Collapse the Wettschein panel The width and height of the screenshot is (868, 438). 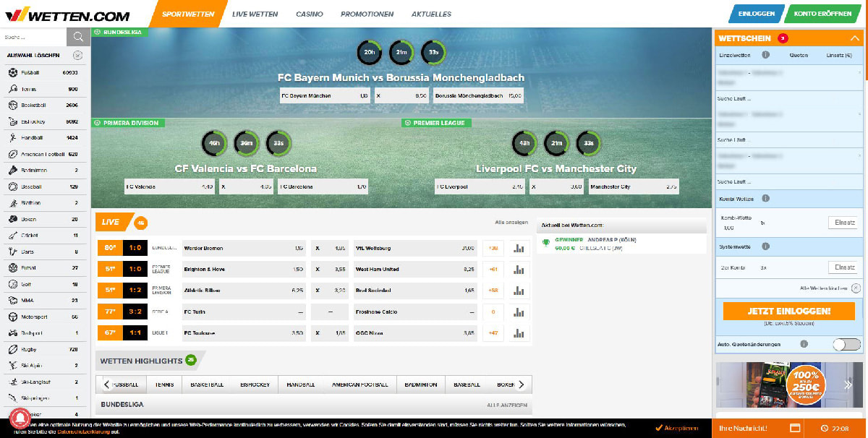tap(854, 38)
